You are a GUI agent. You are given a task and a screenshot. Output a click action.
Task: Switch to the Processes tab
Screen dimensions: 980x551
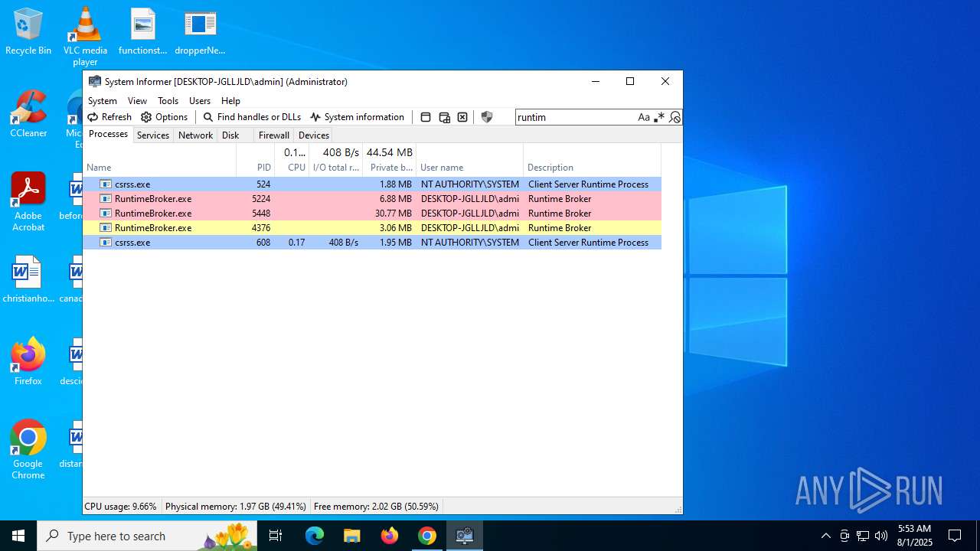tap(108, 135)
